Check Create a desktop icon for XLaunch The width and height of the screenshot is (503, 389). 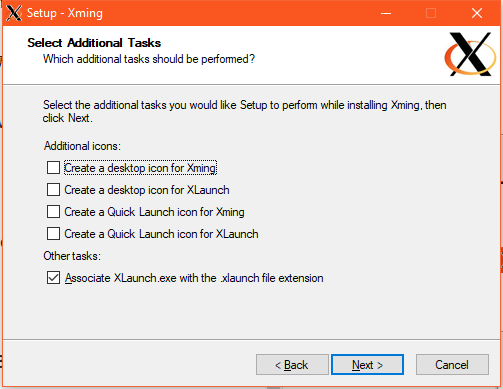pyautogui.click(x=53, y=190)
